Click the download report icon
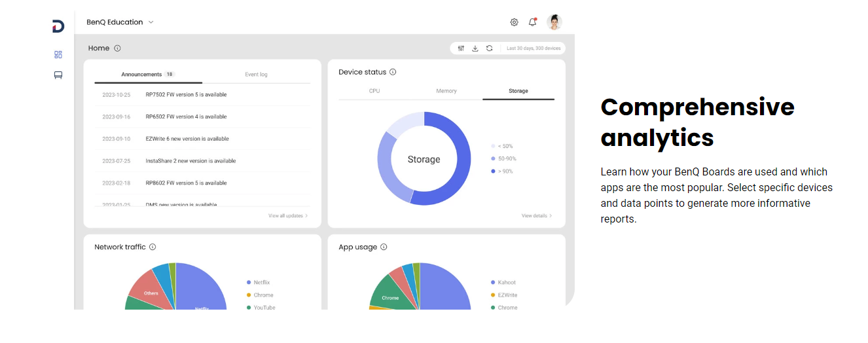The height and width of the screenshot is (343, 868). pos(475,48)
